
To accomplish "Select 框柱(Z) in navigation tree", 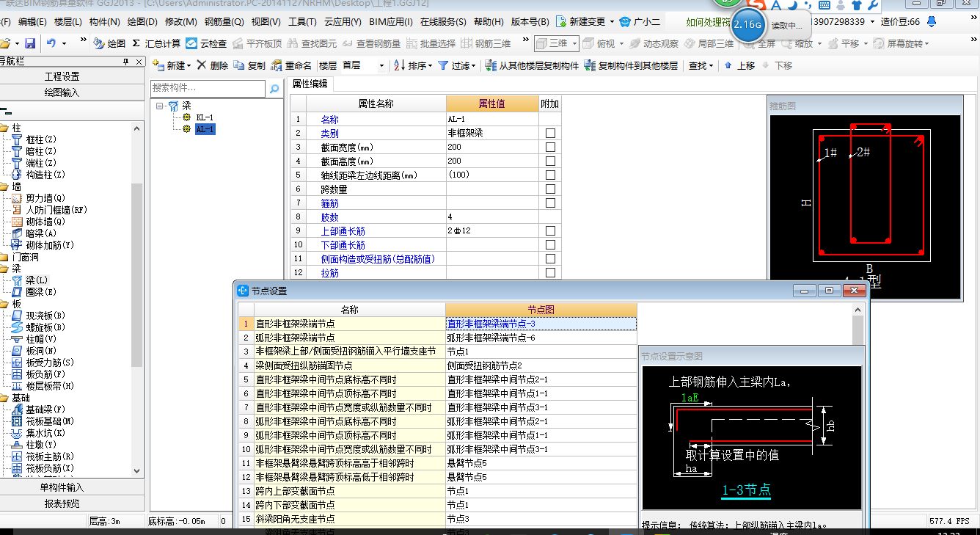I will pos(41,139).
